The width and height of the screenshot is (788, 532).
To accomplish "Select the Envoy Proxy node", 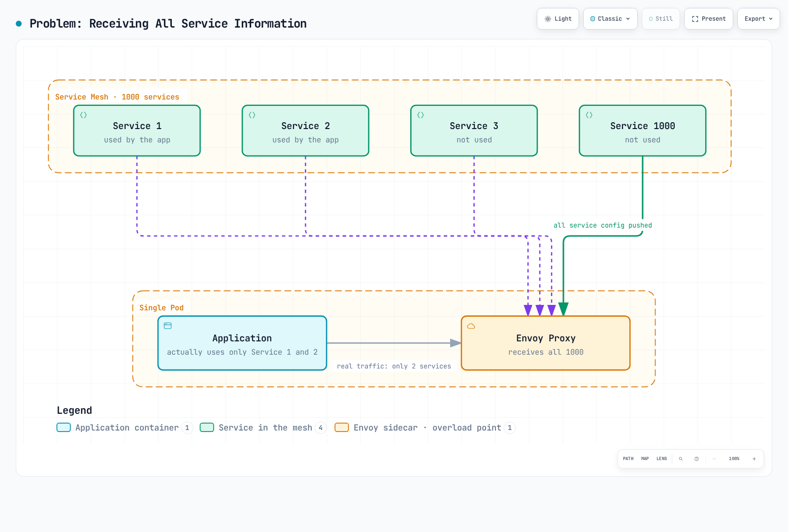I will pyautogui.click(x=546, y=343).
